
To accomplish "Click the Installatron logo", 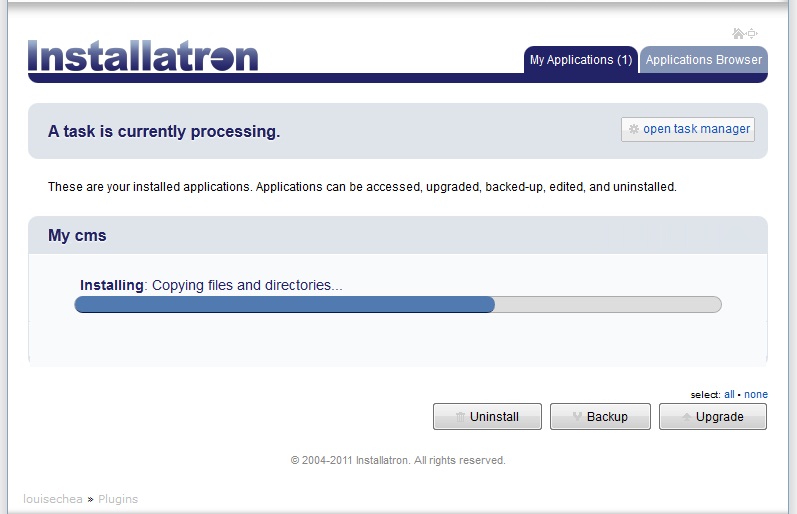I will (x=143, y=56).
